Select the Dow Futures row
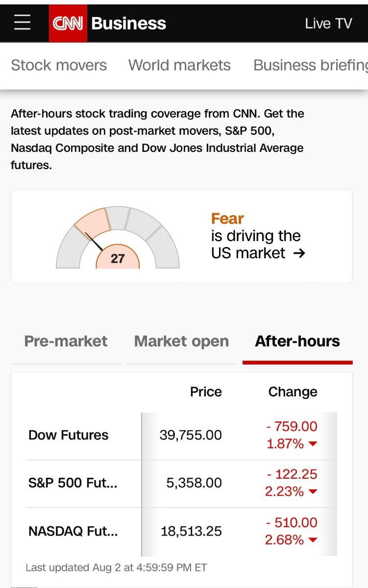 click(69, 435)
